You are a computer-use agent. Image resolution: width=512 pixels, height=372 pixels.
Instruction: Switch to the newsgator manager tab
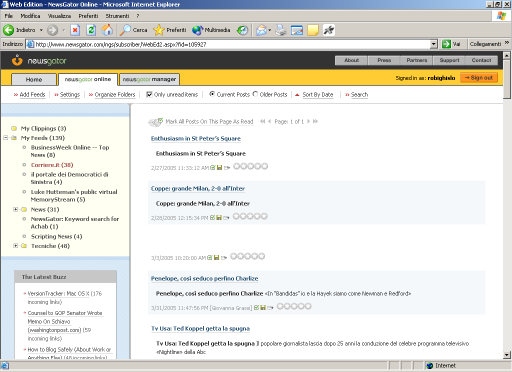pyautogui.click(x=149, y=79)
